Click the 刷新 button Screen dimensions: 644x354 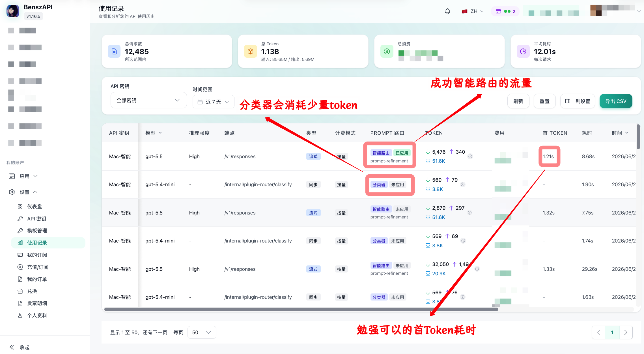(518, 101)
